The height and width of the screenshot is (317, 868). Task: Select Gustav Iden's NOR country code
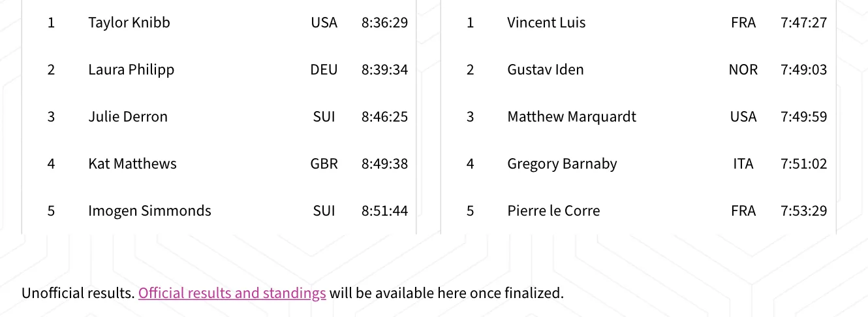pyautogui.click(x=743, y=69)
